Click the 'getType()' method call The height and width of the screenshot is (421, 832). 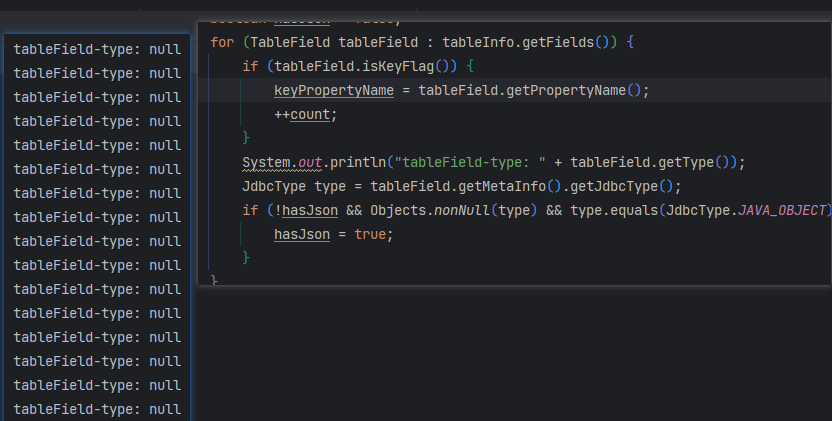tap(694, 162)
